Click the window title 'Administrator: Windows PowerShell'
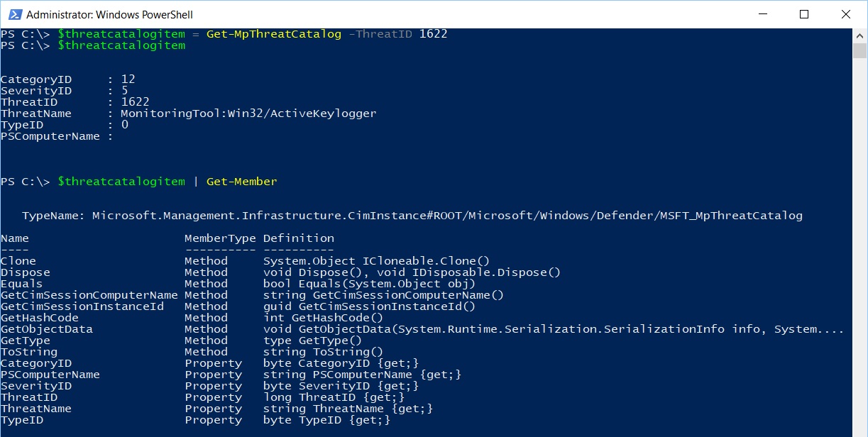Image resolution: width=868 pixels, height=437 pixels. 110,14
